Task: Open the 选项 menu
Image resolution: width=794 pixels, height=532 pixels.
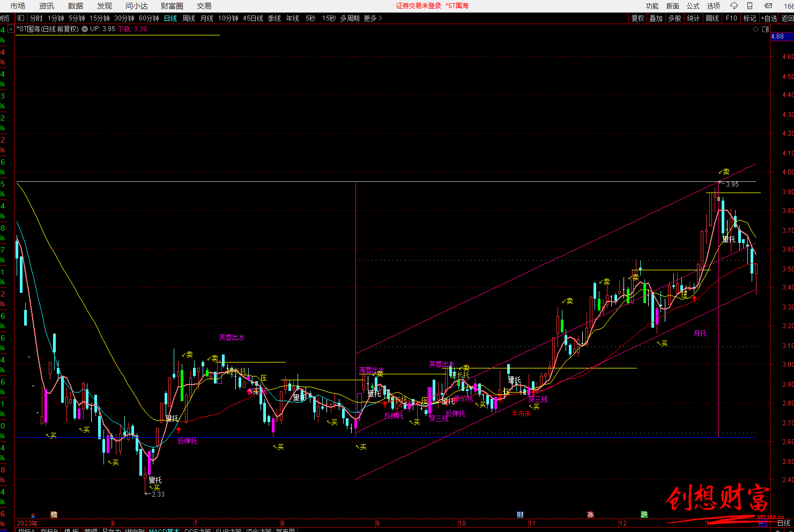Action: [714, 6]
